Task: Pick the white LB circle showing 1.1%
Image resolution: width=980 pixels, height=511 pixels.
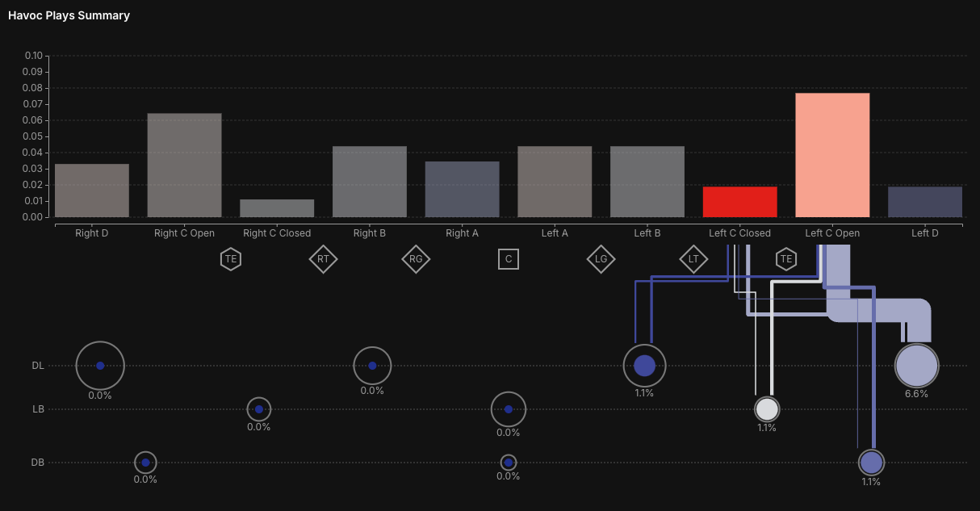Action: pyautogui.click(x=767, y=409)
